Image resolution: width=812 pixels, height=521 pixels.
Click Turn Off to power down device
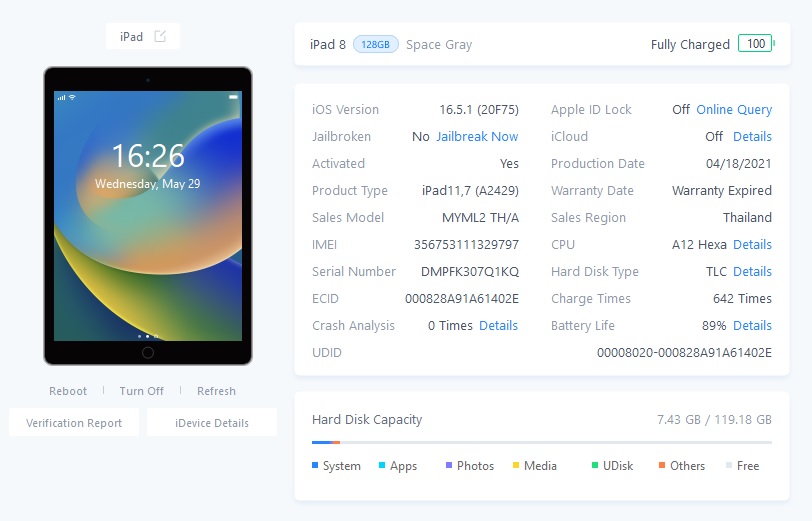[x=141, y=391]
